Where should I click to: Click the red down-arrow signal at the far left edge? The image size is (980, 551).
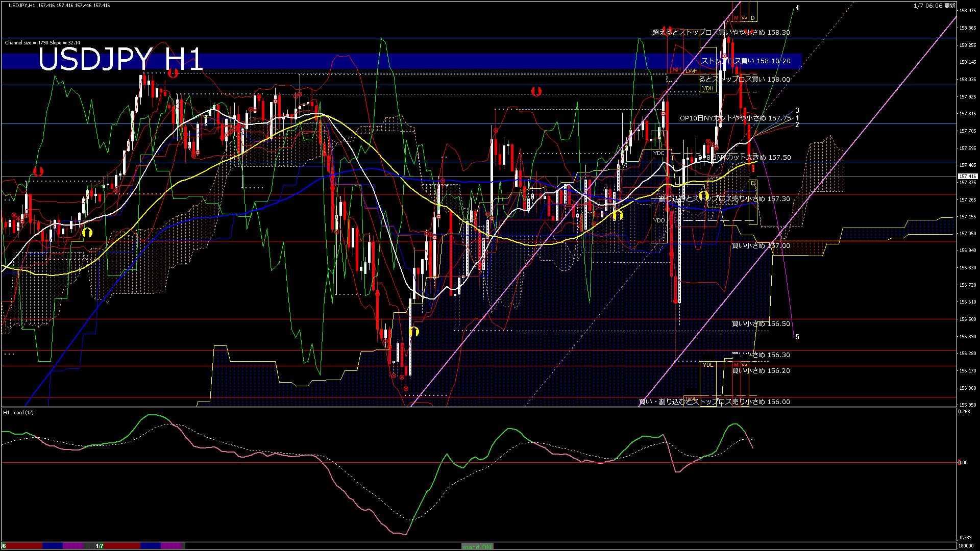click(38, 171)
